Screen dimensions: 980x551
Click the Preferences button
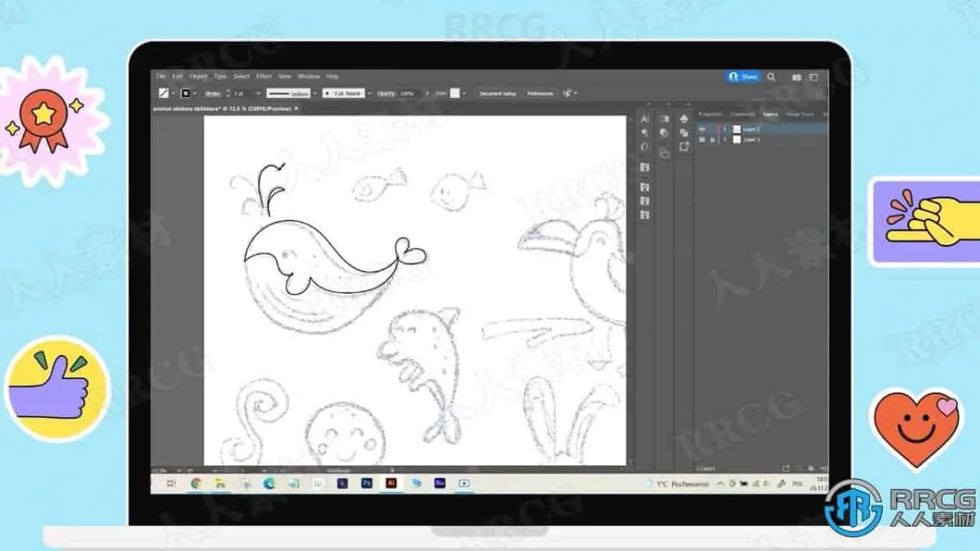(540, 93)
